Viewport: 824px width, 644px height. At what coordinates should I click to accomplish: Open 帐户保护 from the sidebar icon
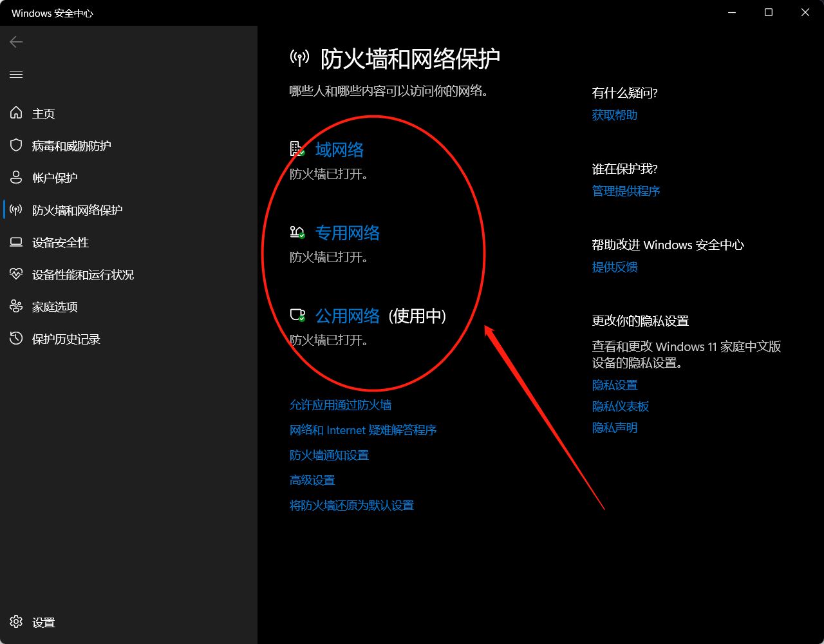coord(16,178)
